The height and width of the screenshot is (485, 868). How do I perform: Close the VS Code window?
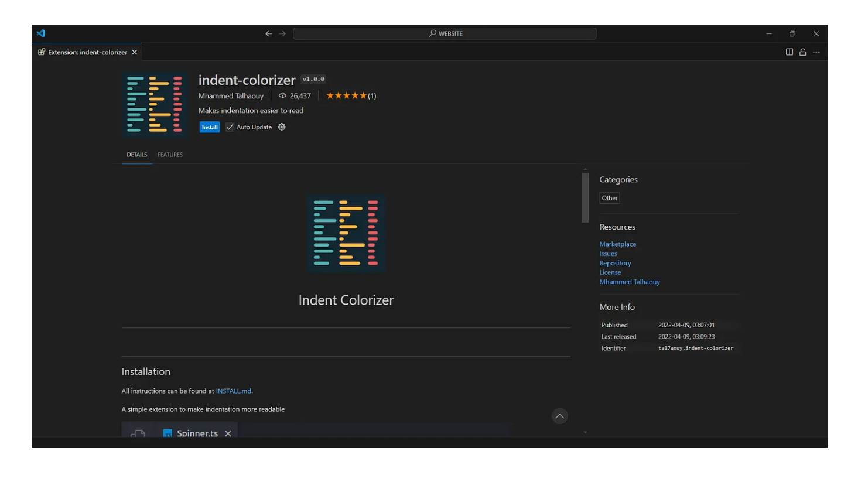[x=816, y=34]
